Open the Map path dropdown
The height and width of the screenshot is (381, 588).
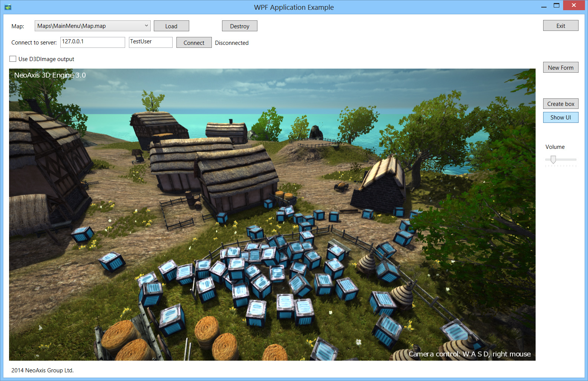[89, 26]
